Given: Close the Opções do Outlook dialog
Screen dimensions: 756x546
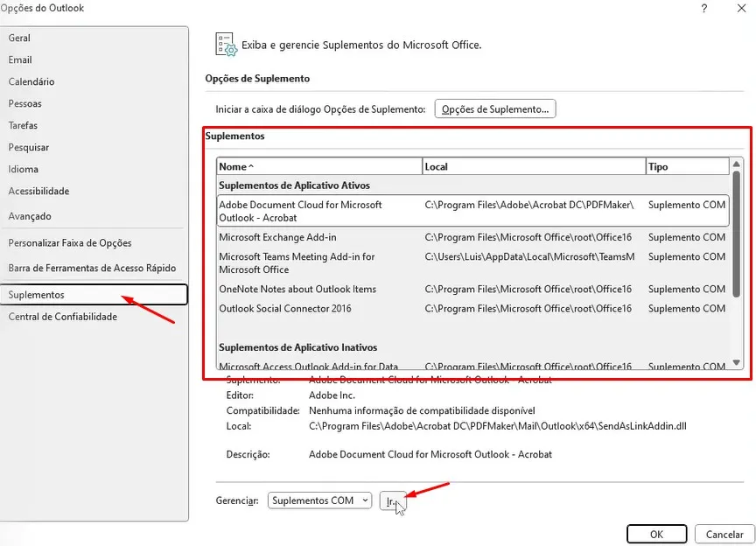Looking at the screenshot, I should tap(741, 8).
